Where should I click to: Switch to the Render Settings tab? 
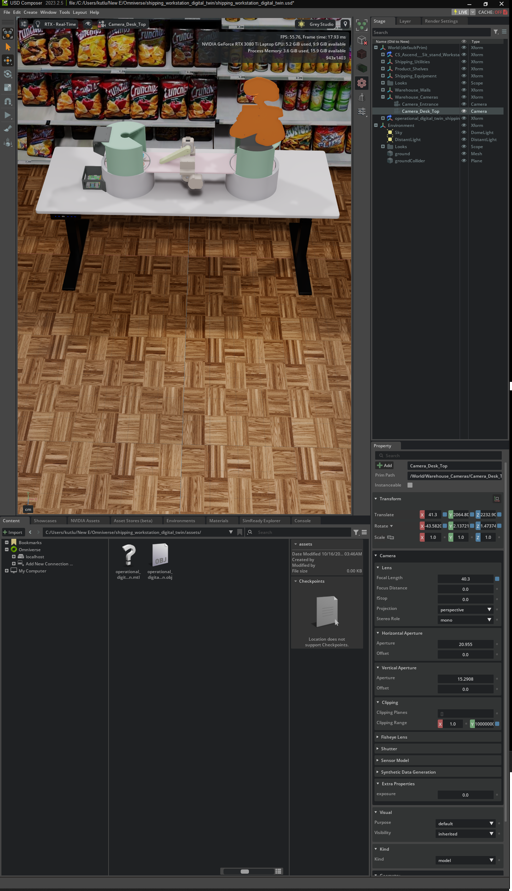click(x=441, y=21)
